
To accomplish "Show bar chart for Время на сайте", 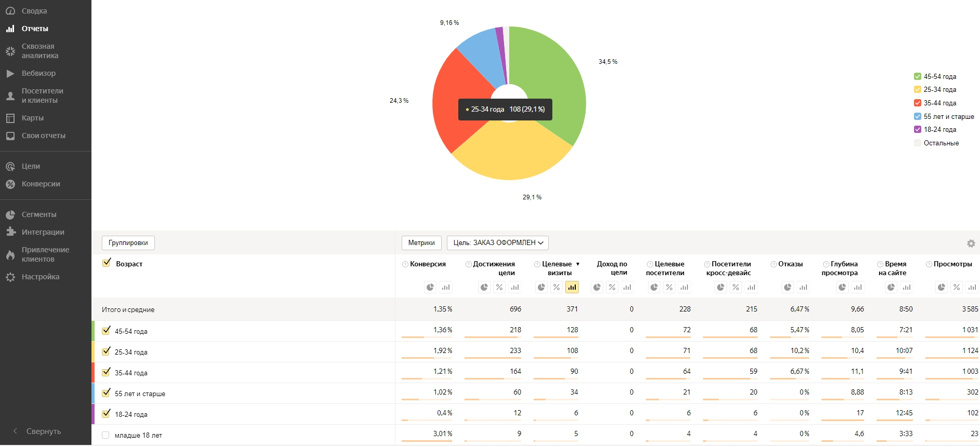I will [x=907, y=287].
